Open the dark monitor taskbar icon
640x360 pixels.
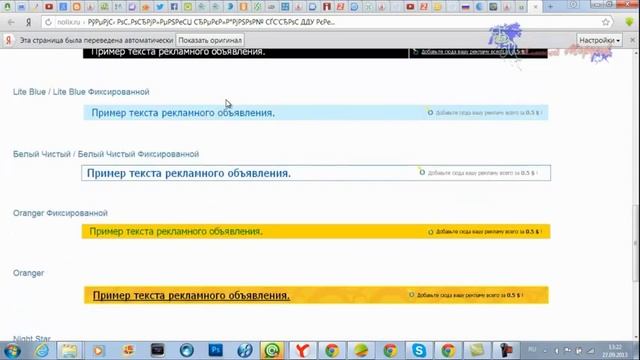coord(158,351)
